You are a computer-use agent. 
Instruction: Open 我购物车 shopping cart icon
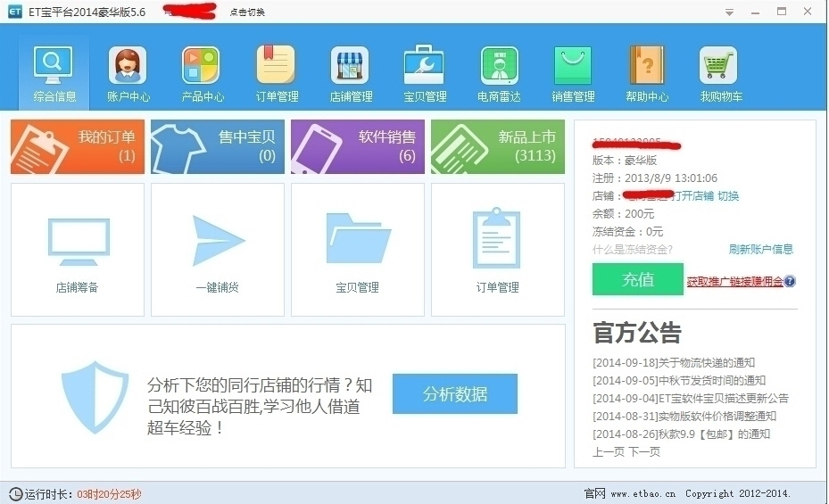[718, 65]
